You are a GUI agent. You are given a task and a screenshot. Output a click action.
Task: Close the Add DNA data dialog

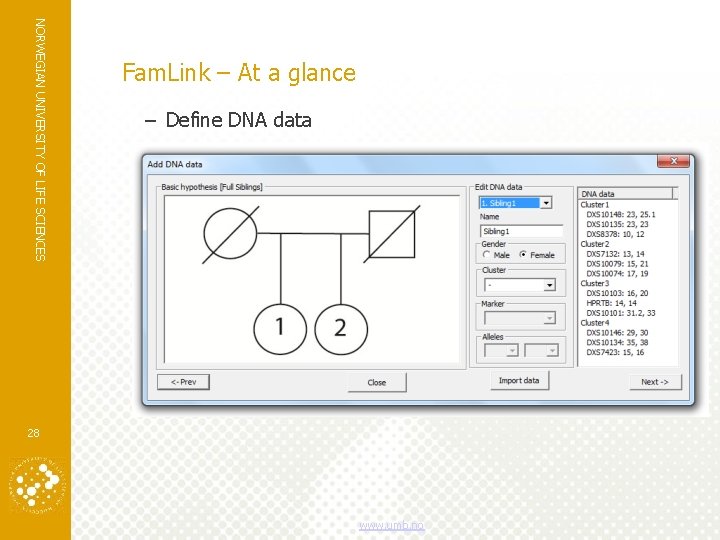674,161
